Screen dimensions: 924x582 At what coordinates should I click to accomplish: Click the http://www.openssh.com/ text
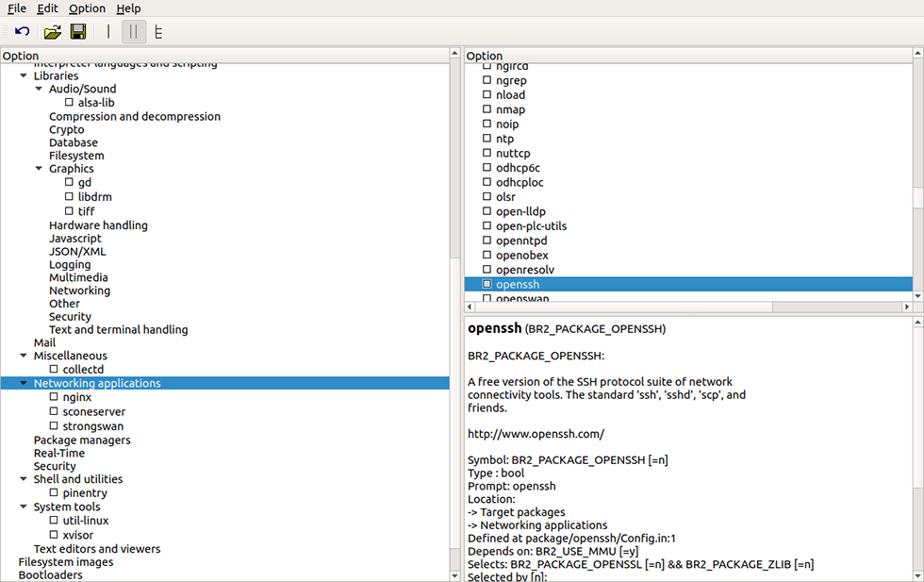[x=536, y=434]
